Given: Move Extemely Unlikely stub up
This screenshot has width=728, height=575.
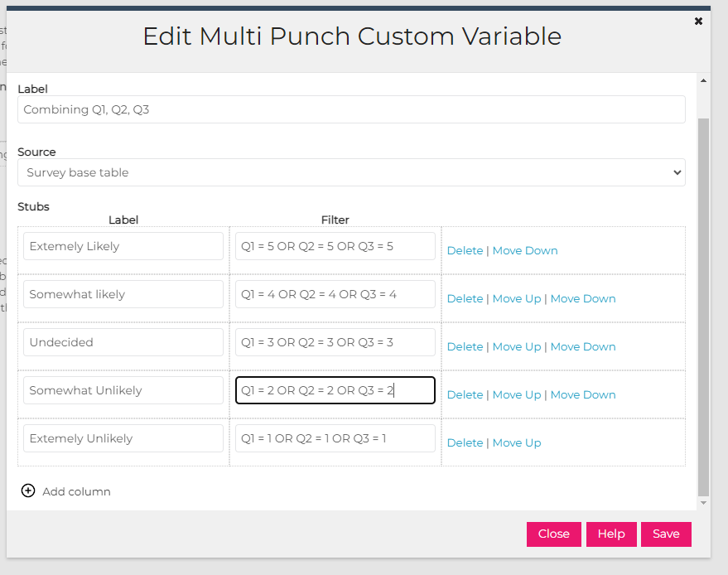Looking at the screenshot, I should coord(517,443).
